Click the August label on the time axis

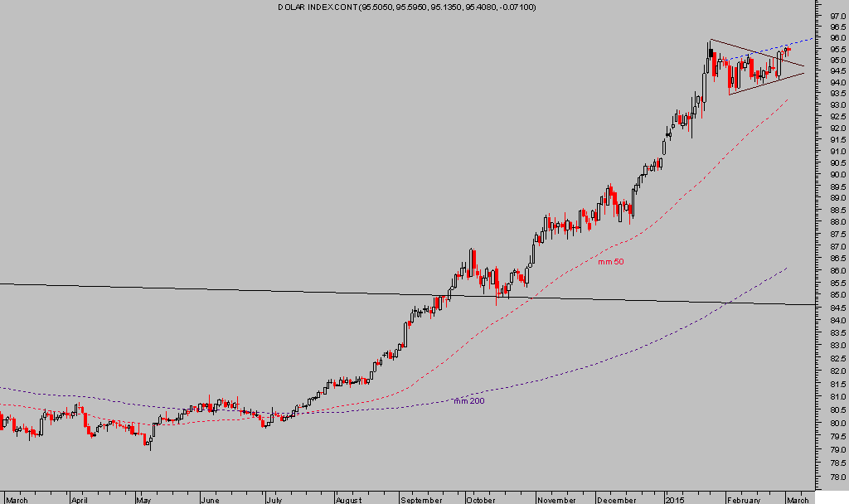point(348,500)
